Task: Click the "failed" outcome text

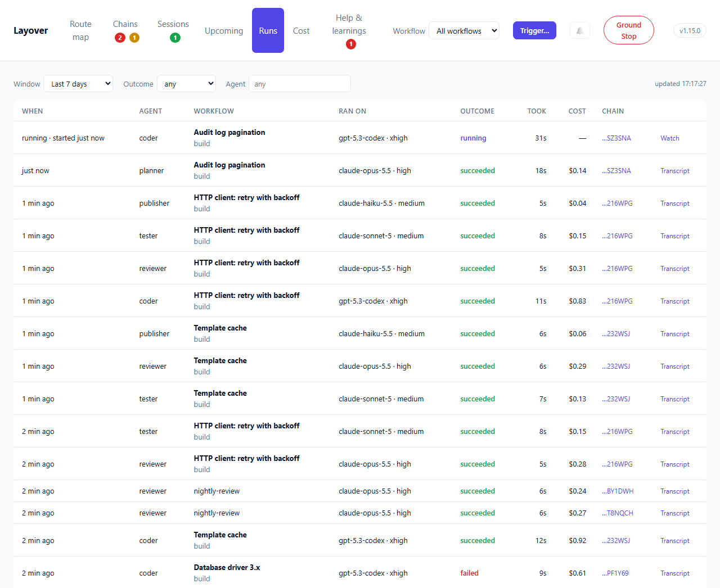Action: coord(469,573)
